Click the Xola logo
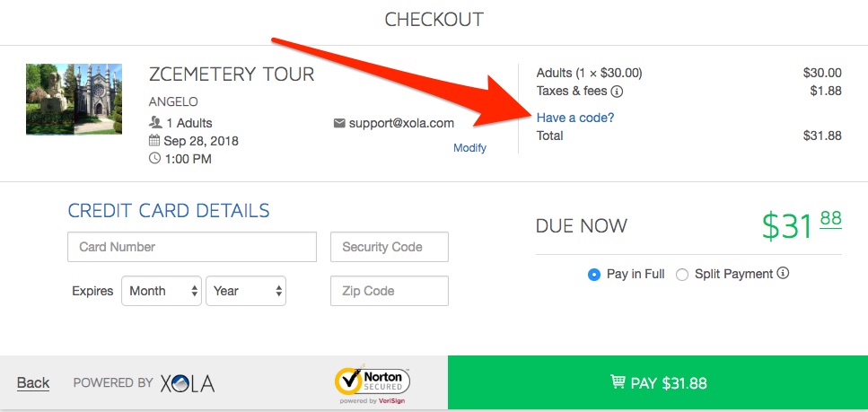The height and width of the screenshot is (412, 868). pos(187,383)
